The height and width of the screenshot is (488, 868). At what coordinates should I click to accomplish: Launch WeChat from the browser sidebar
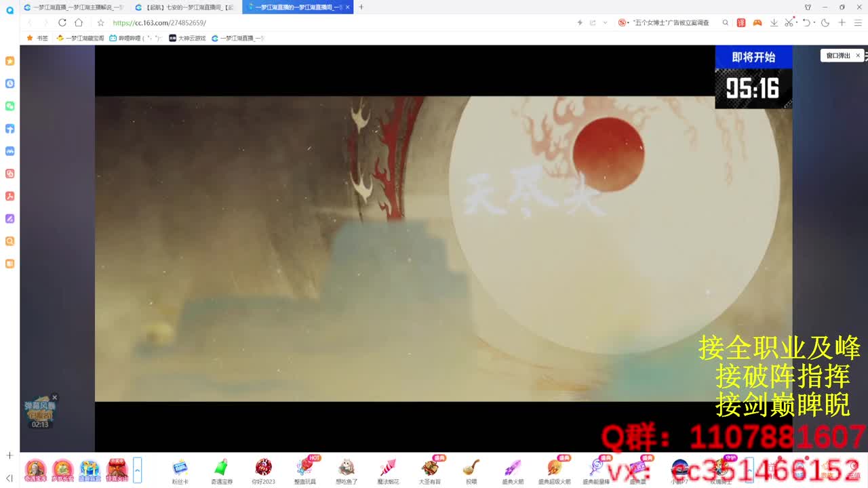[x=9, y=106]
